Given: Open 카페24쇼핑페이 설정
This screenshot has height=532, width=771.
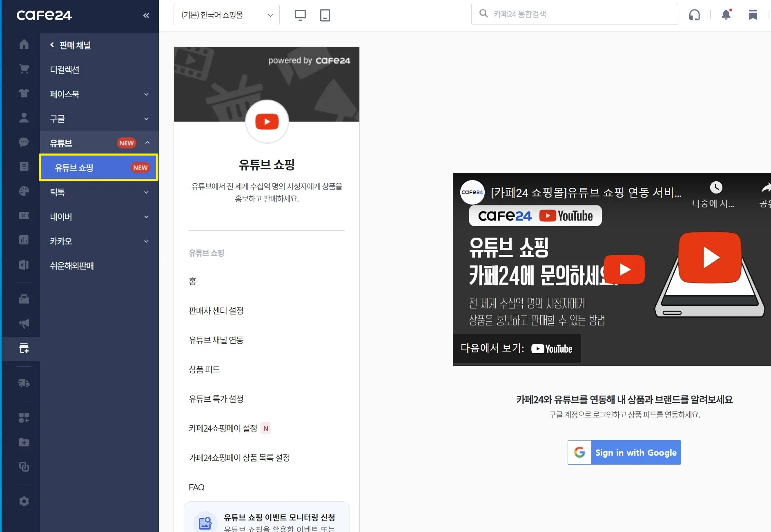Looking at the screenshot, I should [223, 428].
